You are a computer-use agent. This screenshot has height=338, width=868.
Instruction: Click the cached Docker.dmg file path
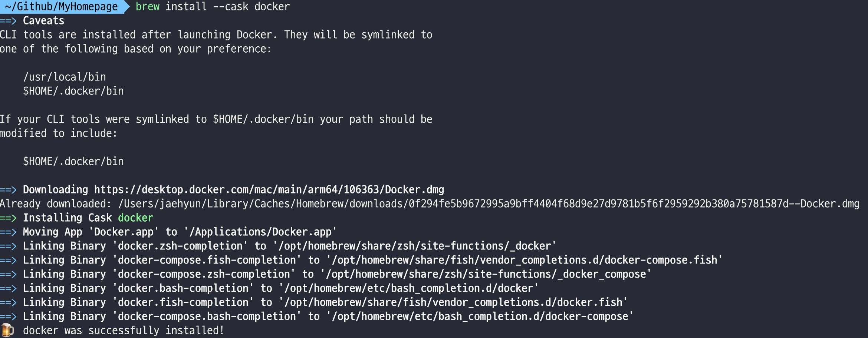pyautogui.click(x=489, y=204)
